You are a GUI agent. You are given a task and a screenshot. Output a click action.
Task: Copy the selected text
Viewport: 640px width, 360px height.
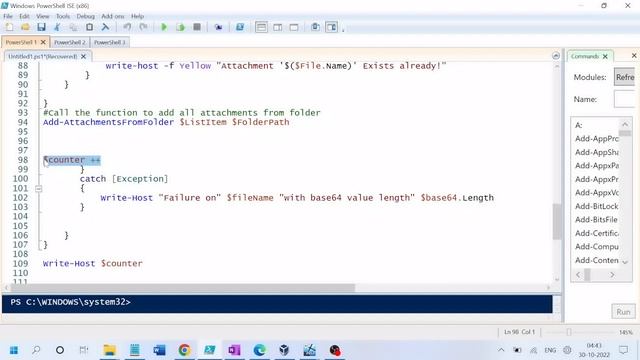pos(73,27)
